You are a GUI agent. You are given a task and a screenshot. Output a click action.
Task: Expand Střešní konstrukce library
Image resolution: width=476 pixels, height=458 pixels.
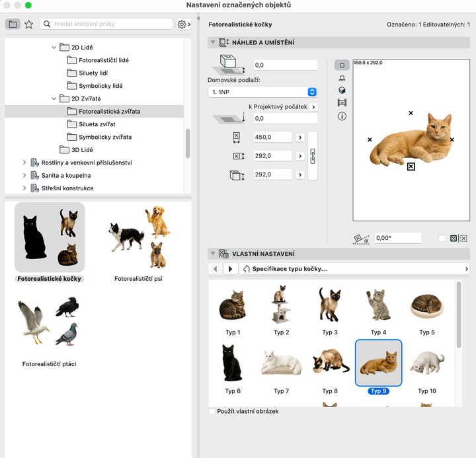click(x=24, y=188)
